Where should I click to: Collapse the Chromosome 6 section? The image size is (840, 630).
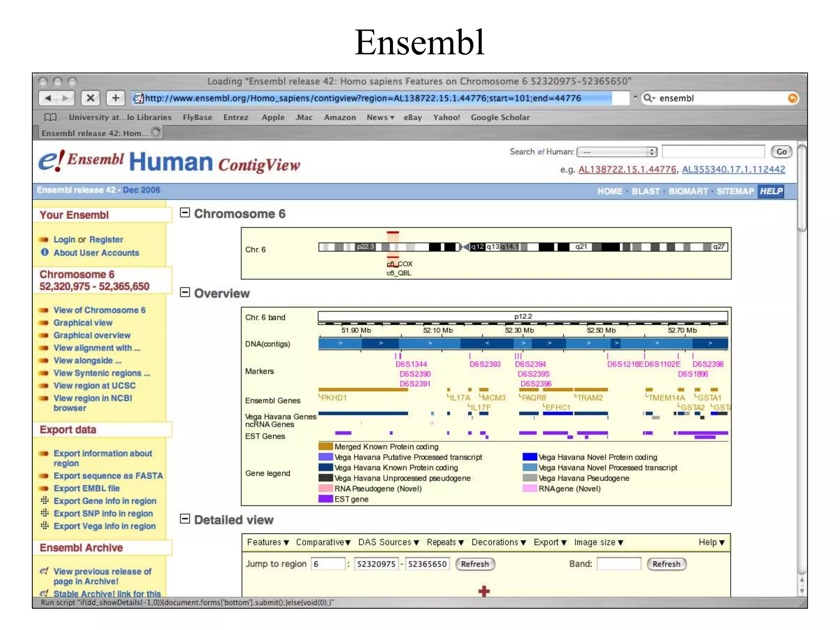185,212
